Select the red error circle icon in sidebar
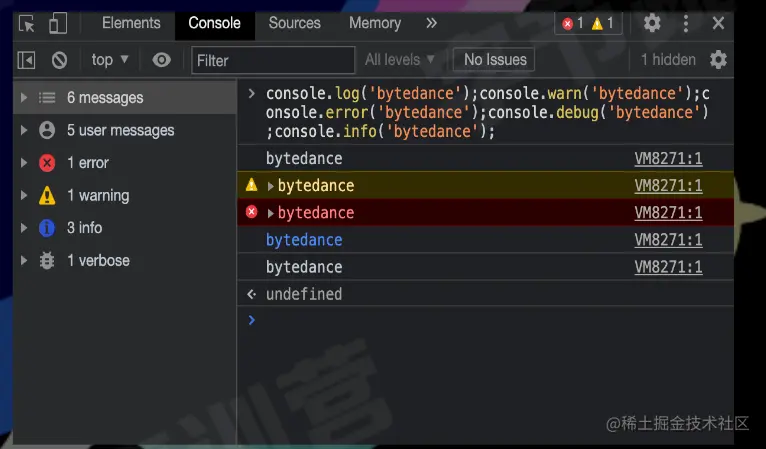 click(x=47, y=163)
